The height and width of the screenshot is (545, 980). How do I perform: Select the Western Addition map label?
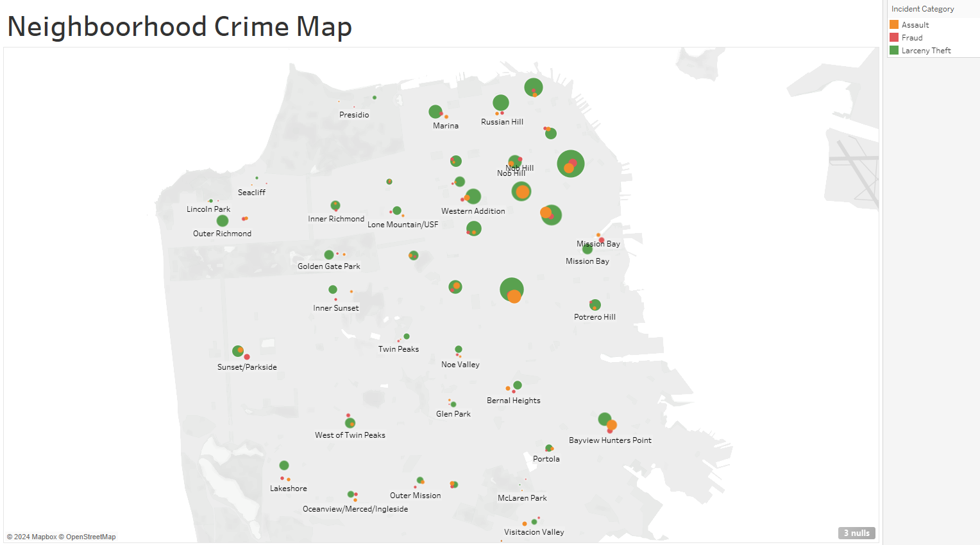[x=473, y=211]
